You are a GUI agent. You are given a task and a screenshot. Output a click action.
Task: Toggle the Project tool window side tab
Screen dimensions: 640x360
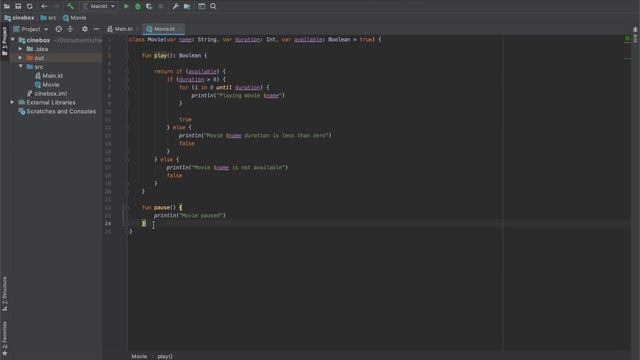(x=4, y=41)
